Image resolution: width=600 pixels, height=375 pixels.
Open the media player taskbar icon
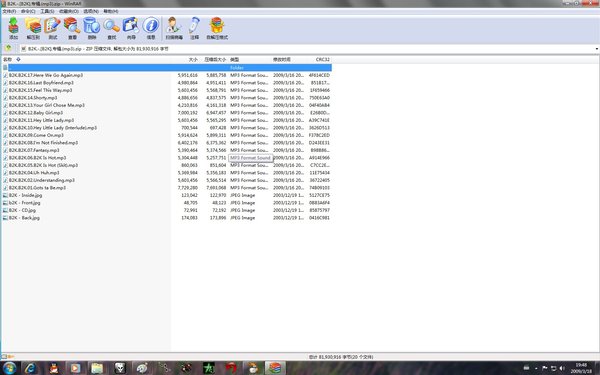coord(75,368)
